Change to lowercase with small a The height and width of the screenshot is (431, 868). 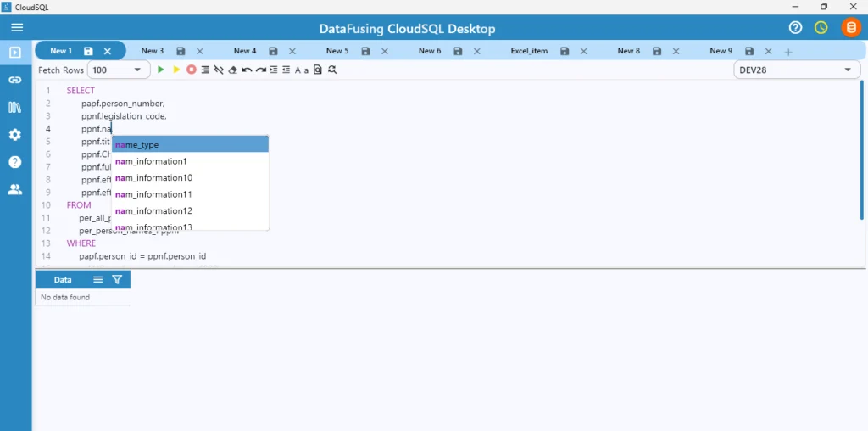(306, 71)
